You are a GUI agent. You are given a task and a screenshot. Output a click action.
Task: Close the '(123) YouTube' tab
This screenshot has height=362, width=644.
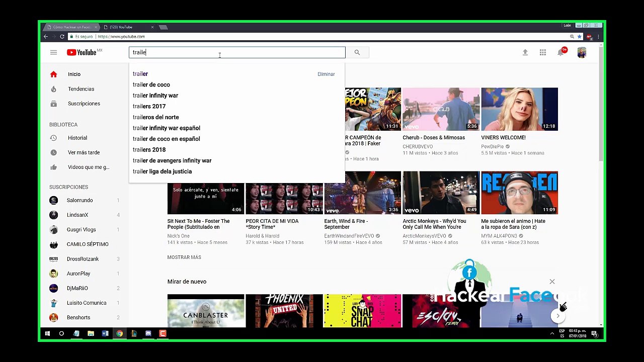tap(152, 27)
